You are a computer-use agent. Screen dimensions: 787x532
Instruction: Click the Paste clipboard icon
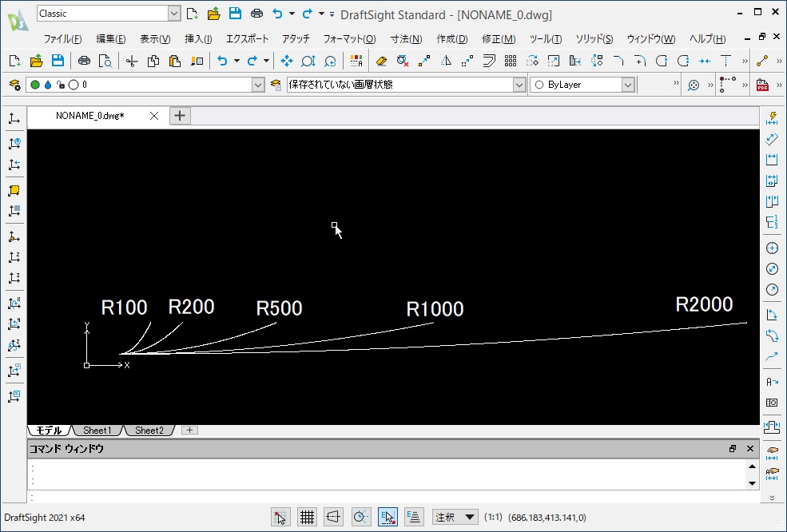[x=175, y=62]
